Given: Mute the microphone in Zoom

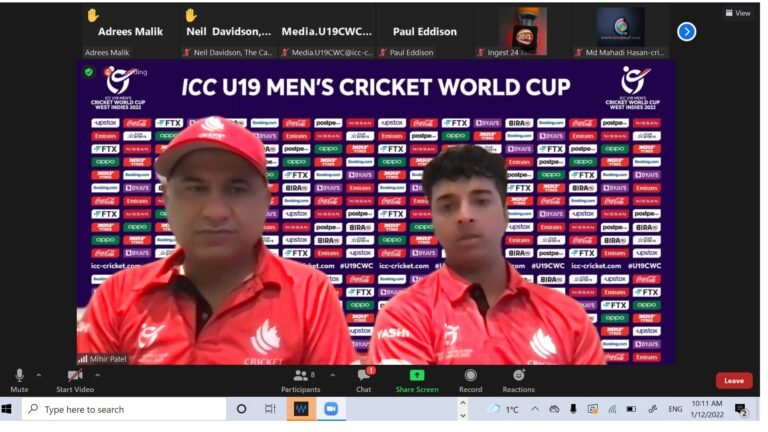Looking at the screenshot, I should (19, 381).
